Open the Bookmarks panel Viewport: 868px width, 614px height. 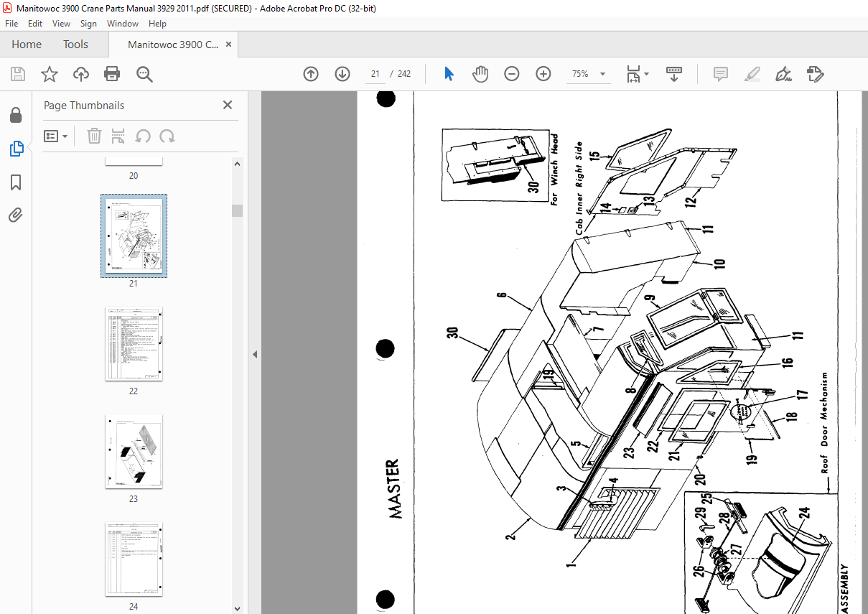click(16, 182)
